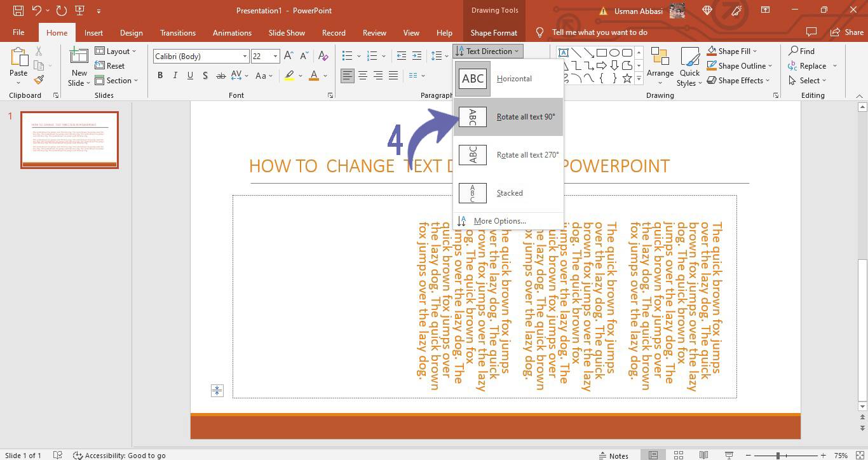Select the Oval shape in gallery

(x=614, y=53)
